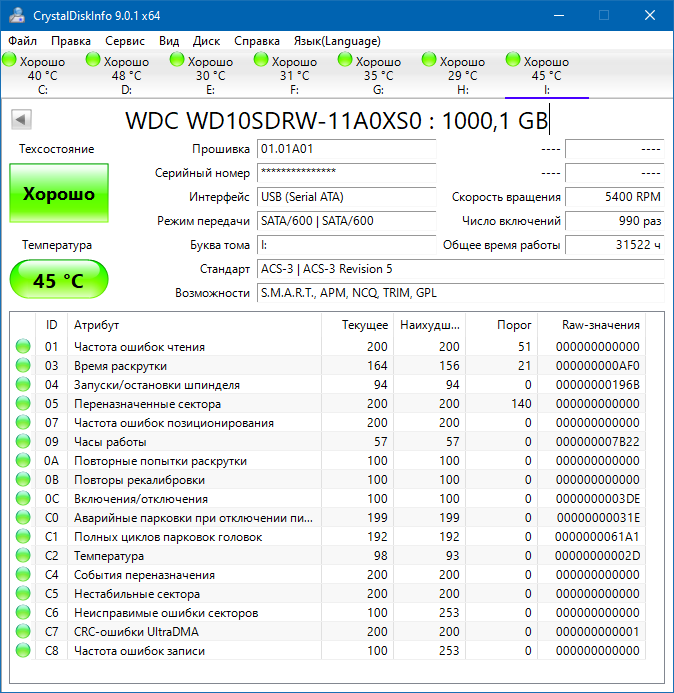Open the Вид menu

[169, 41]
